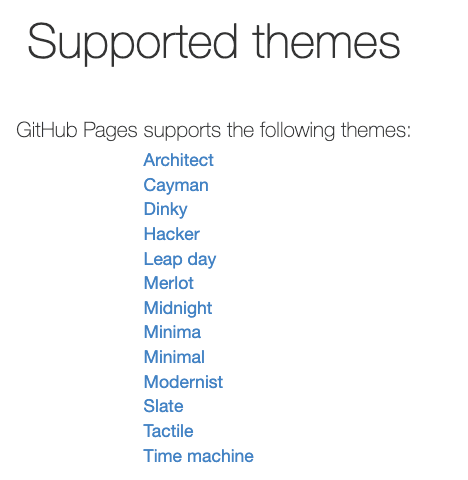
Task: Follow the Slate theme link
Action: [163, 407]
